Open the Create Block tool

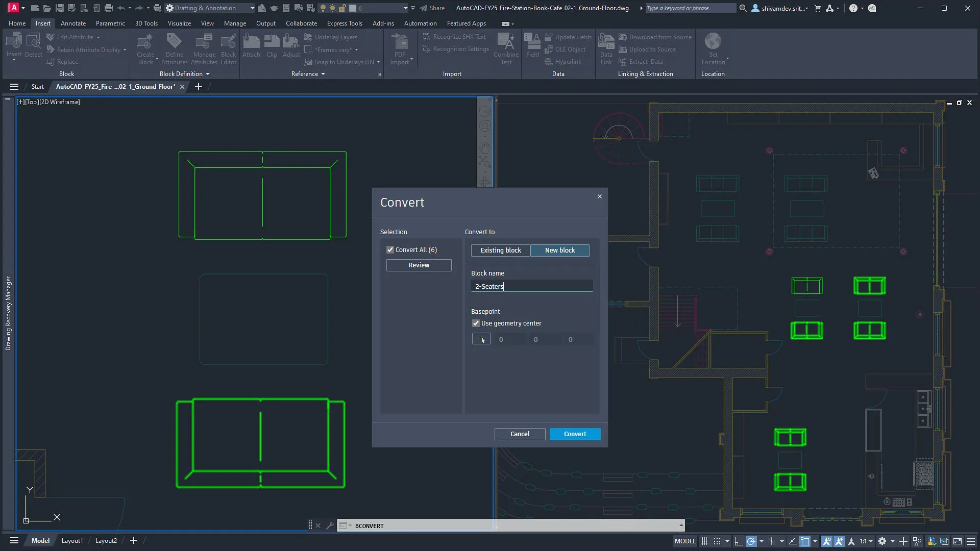click(145, 48)
